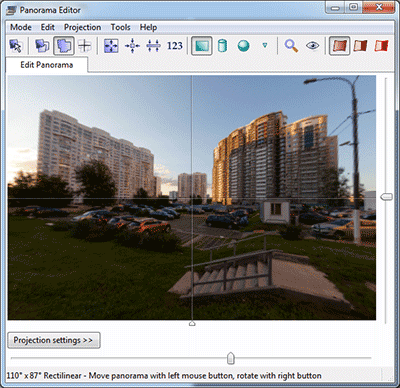Click the center panorama crosshair arrows icon
This screenshot has height=388, width=400.
tap(132, 46)
